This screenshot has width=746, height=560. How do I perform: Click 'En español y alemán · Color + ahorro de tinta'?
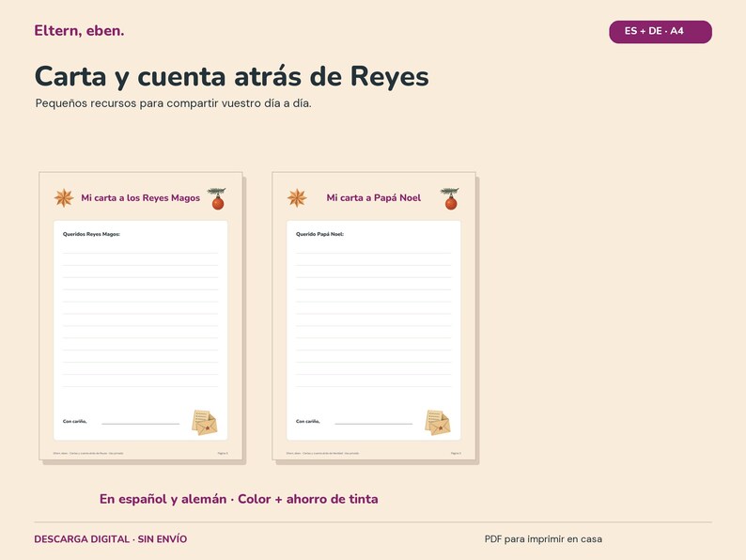(x=239, y=499)
